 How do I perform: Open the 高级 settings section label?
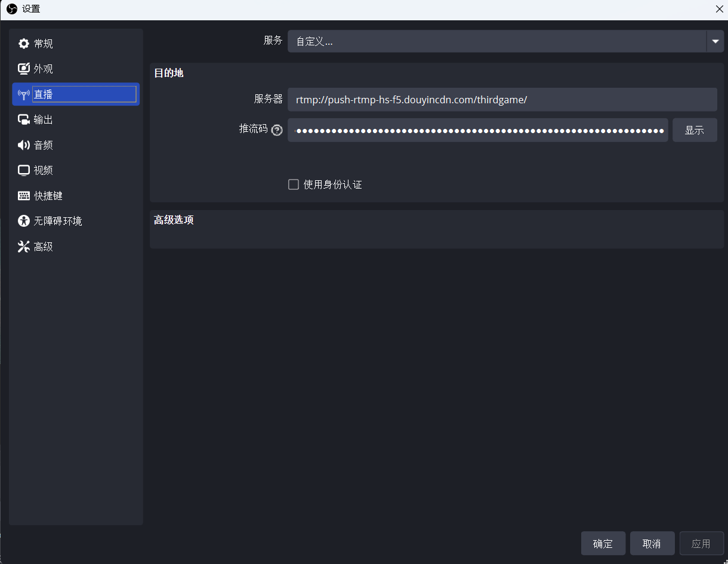tap(44, 246)
